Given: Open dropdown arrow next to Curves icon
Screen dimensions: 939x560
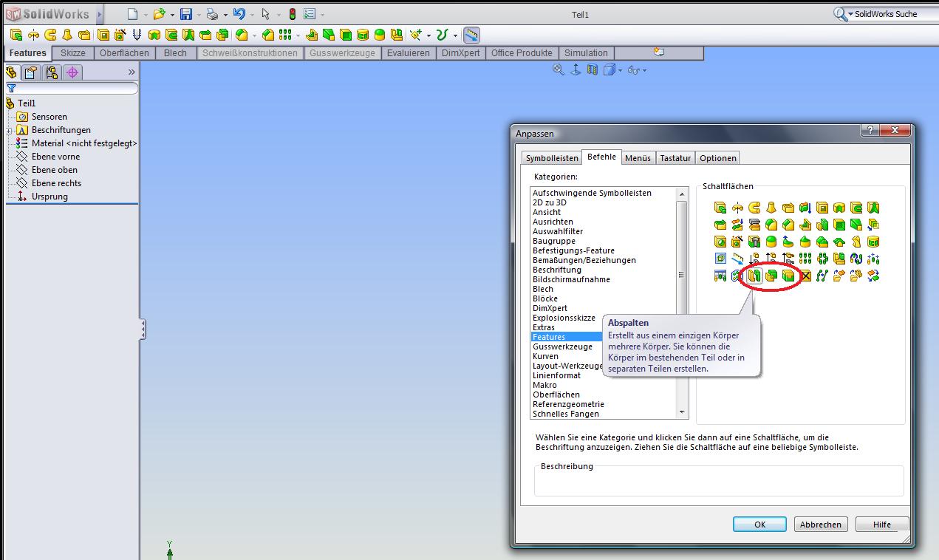Looking at the screenshot, I should coord(455,35).
